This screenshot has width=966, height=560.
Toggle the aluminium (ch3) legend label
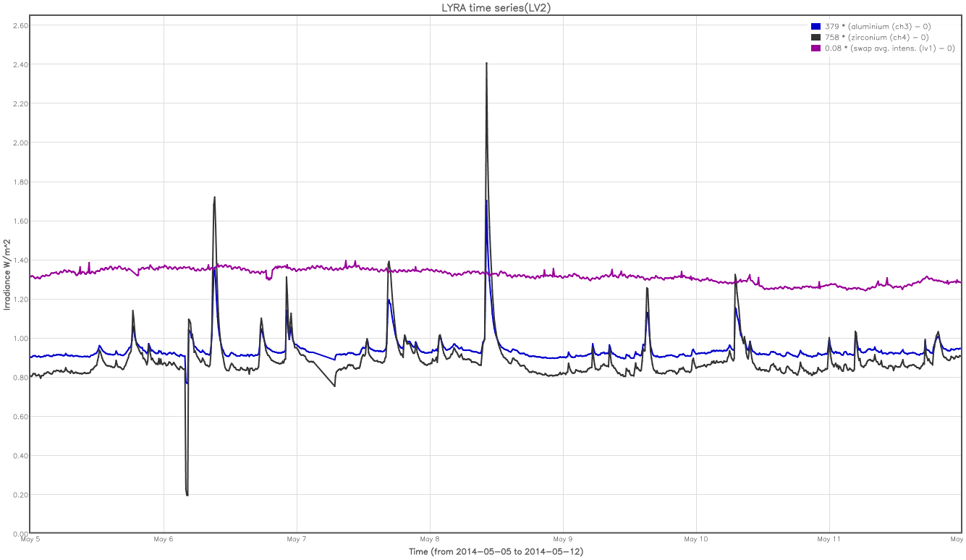(877, 27)
